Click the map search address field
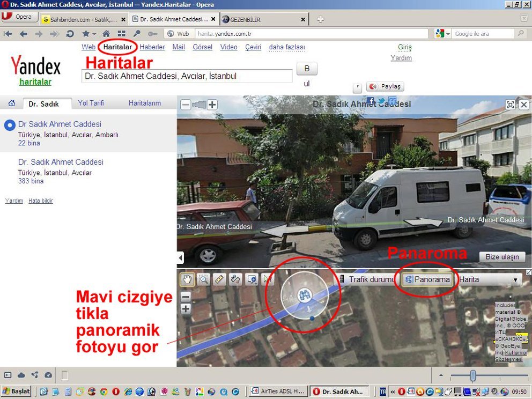 coord(187,76)
